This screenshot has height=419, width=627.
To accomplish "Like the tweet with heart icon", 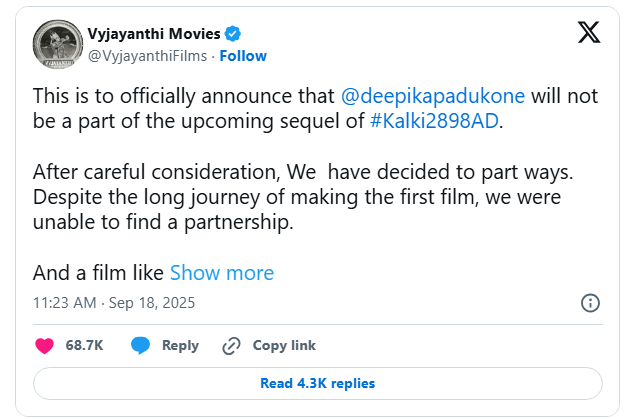I will pos(44,346).
